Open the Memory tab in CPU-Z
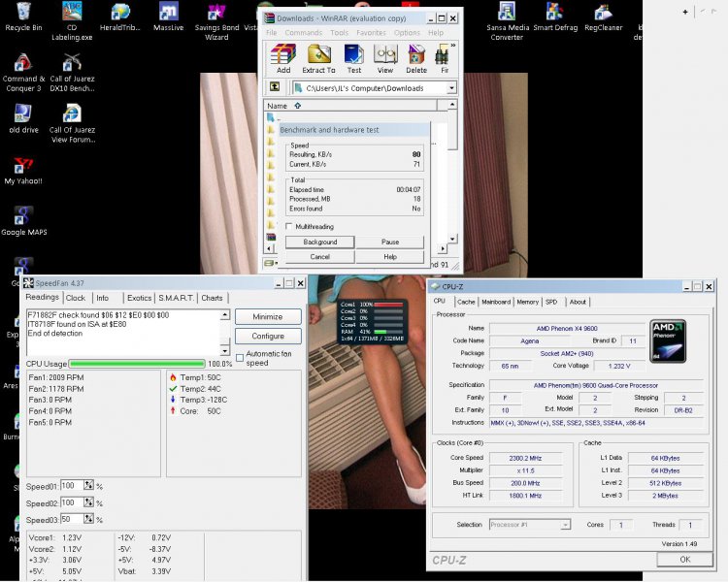This screenshot has height=582, width=728. (x=527, y=302)
